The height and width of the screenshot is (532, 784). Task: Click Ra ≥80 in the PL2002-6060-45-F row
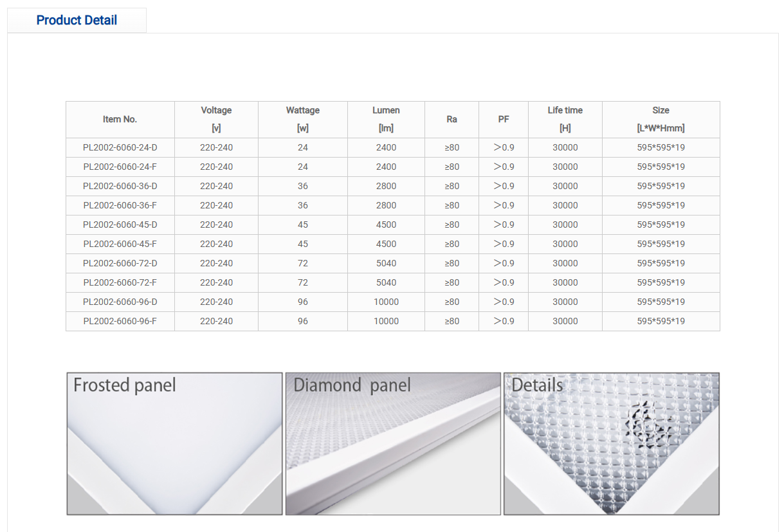click(452, 244)
